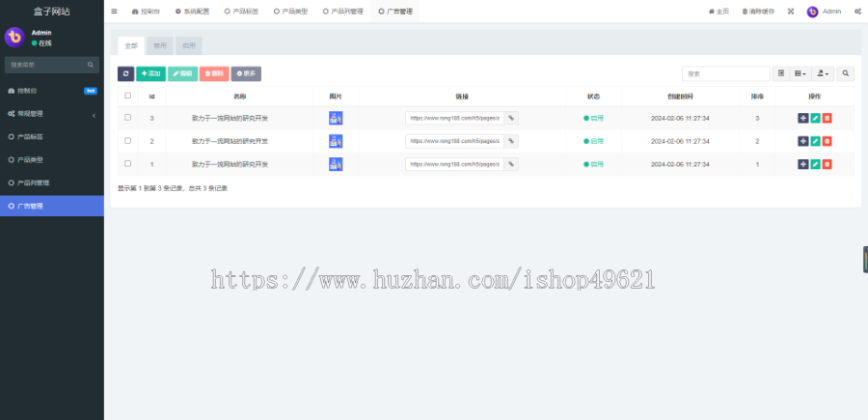Tick the checkbox for row Id 1

tap(128, 163)
